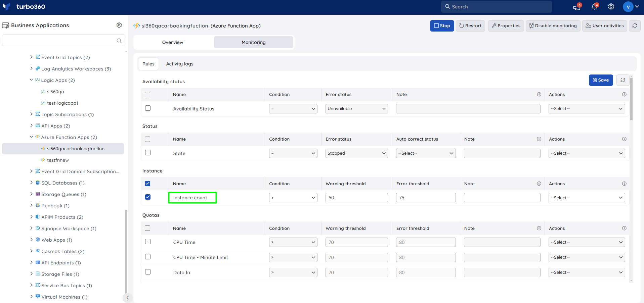Toggle Availability status header checkbox

(x=147, y=95)
